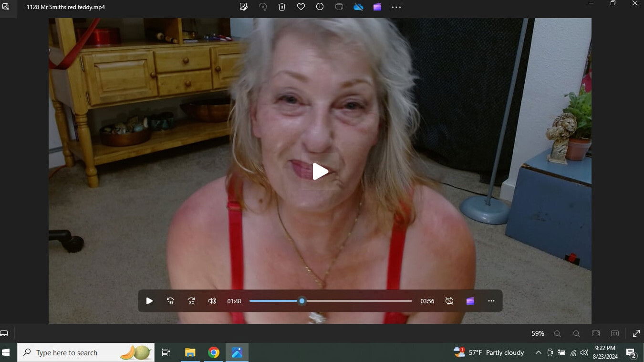Delete the video using the trash icon
The image size is (644, 362).
pyautogui.click(x=282, y=7)
